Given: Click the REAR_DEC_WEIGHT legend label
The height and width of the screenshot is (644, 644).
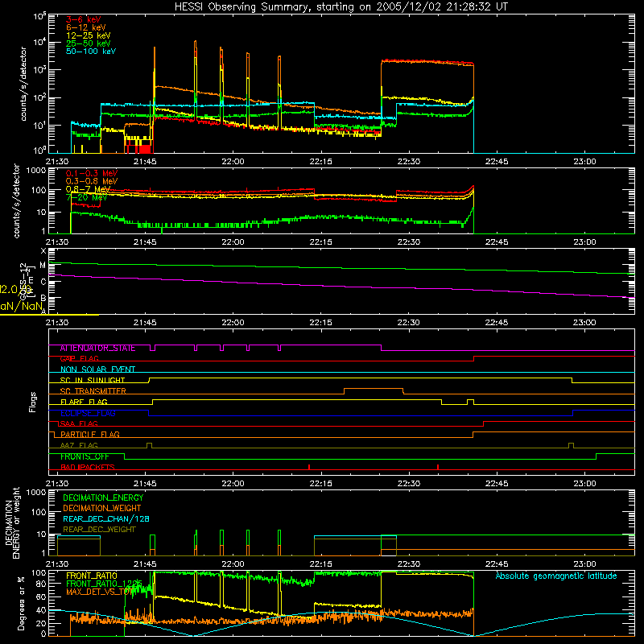Looking at the screenshot, I should [99, 530].
